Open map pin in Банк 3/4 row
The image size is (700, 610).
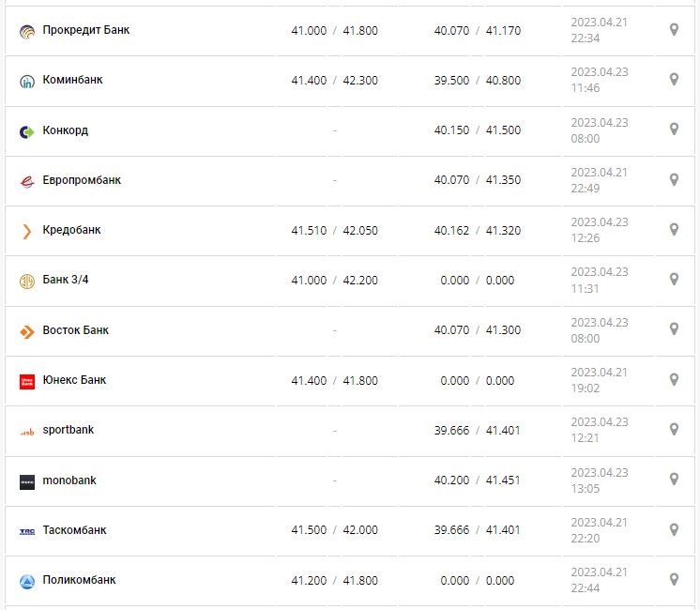click(x=674, y=280)
